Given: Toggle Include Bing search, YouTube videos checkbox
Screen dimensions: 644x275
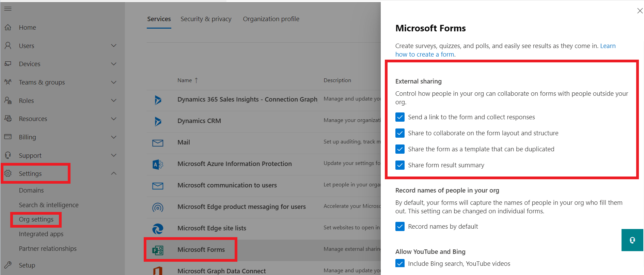Looking at the screenshot, I should click(x=400, y=263).
